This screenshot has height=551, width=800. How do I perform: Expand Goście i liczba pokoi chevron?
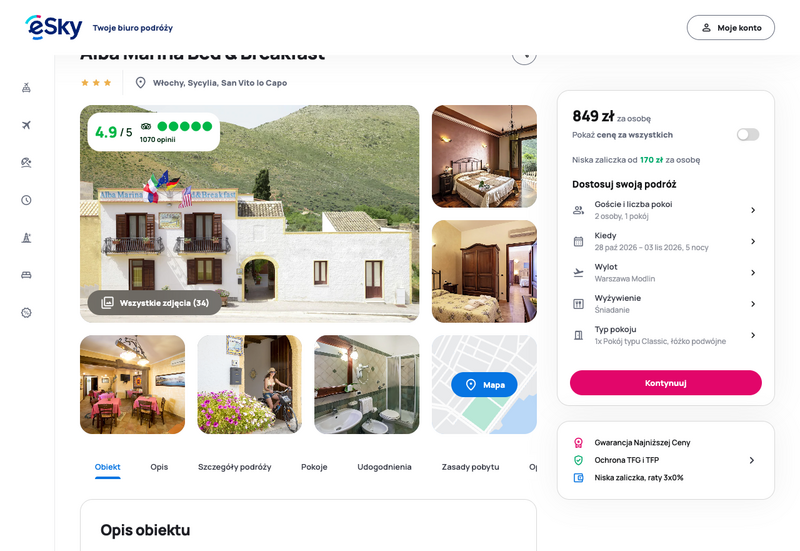click(753, 210)
